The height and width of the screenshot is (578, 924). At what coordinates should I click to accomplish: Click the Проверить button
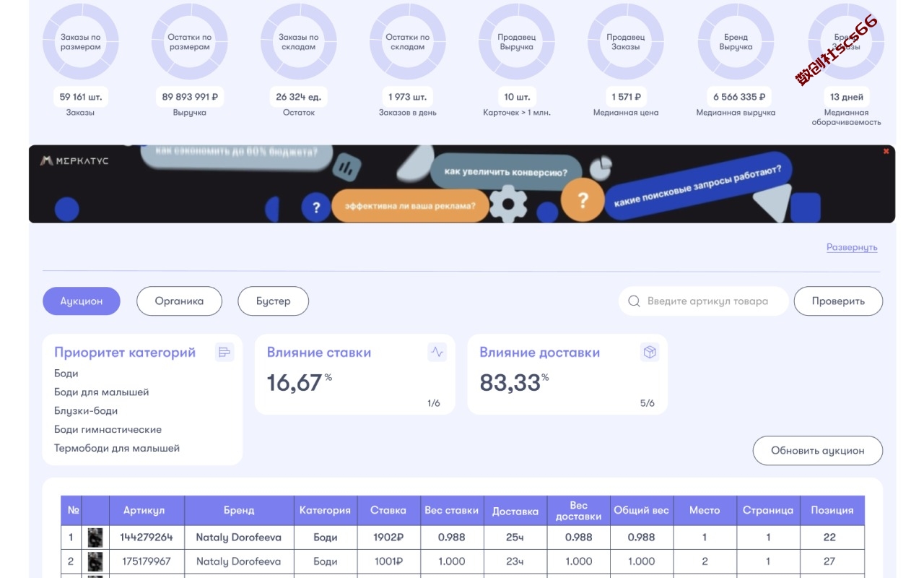click(838, 301)
